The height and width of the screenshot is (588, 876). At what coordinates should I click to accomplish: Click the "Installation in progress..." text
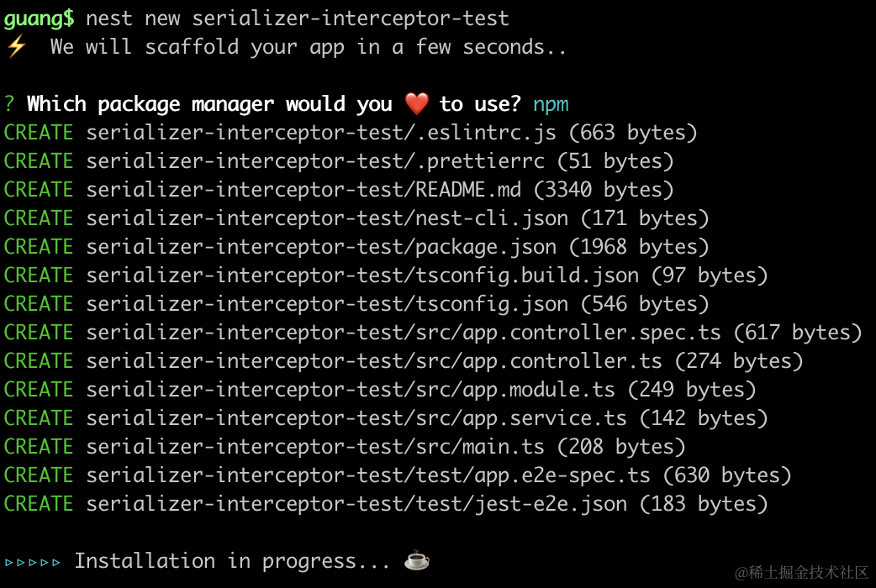232,561
